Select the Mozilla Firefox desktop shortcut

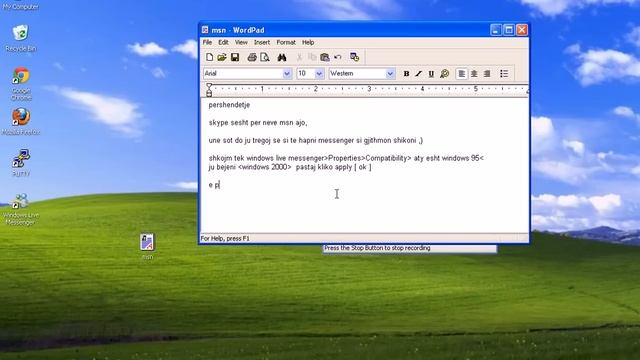pos(20,122)
